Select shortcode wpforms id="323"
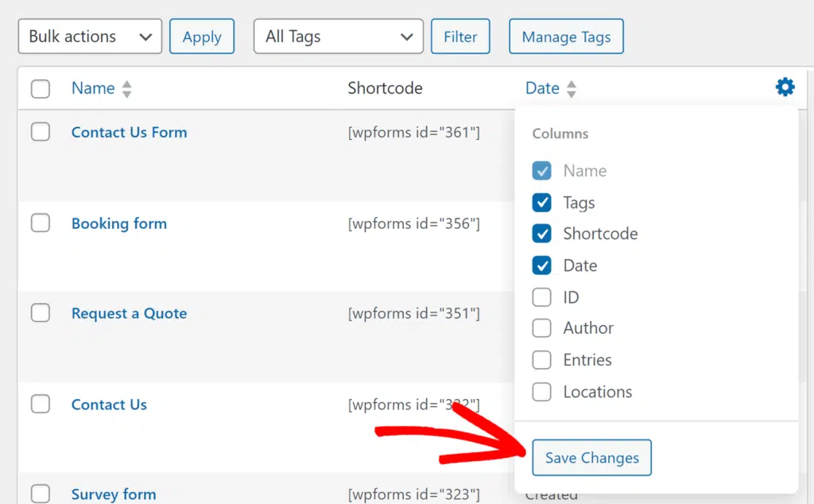814x504 pixels. pyautogui.click(x=413, y=494)
